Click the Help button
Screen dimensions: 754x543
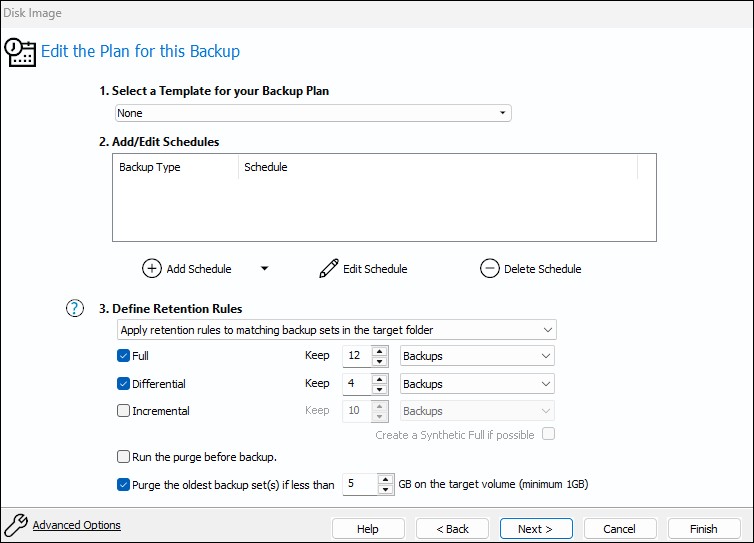[368, 529]
